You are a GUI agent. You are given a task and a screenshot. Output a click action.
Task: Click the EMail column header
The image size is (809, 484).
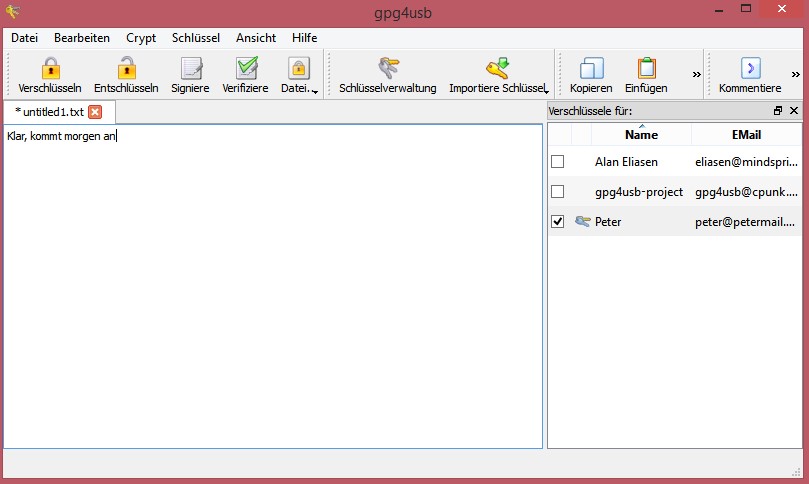[x=745, y=134]
